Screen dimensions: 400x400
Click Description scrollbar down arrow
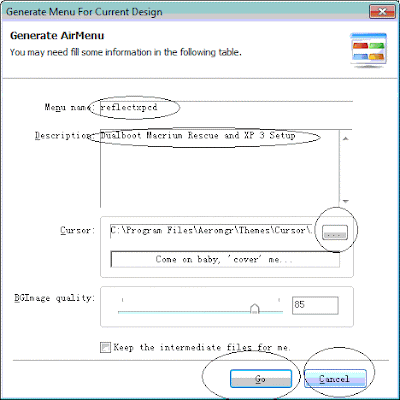click(x=346, y=201)
